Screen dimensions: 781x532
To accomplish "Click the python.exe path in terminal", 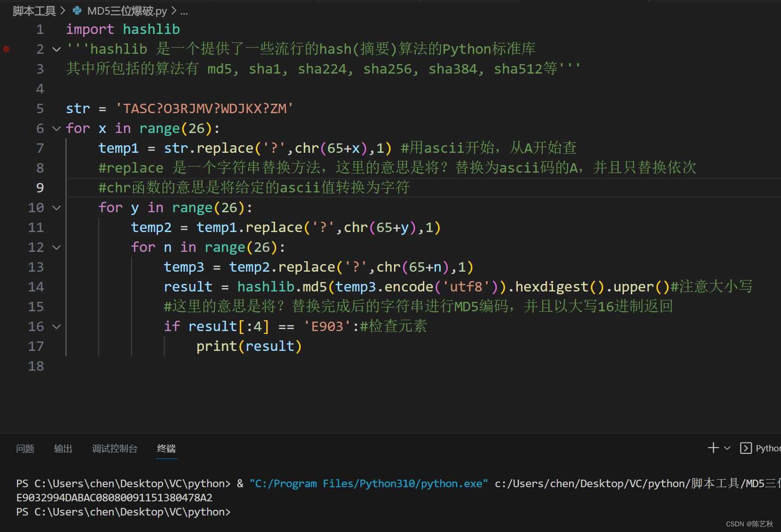I will tap(369, 483).
